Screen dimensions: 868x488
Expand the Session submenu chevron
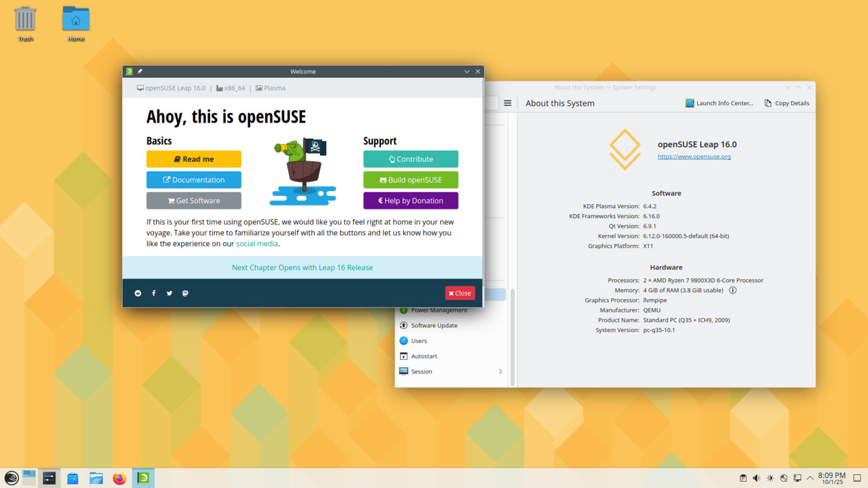pyautogui.click(x=500, y=371)
